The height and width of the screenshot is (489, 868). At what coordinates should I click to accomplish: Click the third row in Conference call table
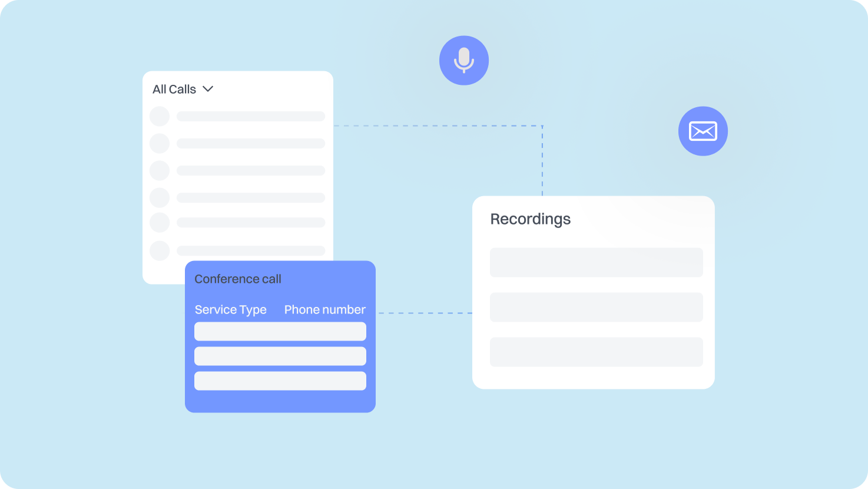coord(280,381)
